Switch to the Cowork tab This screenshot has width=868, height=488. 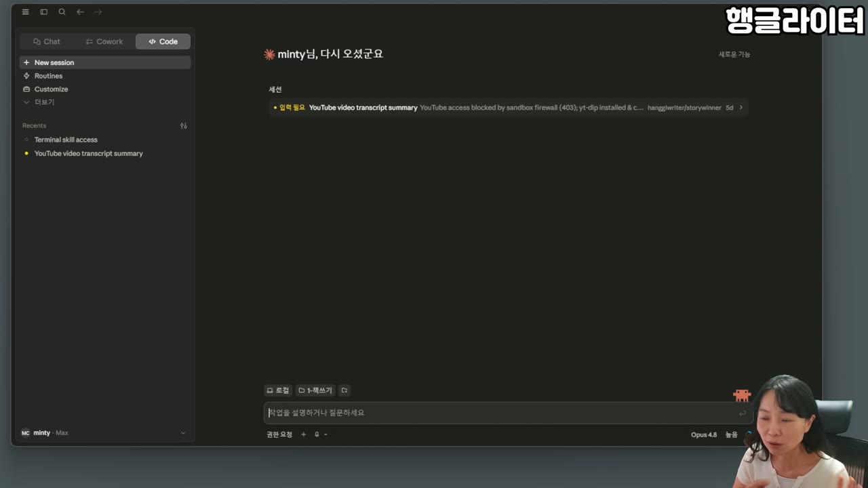tap(104, 41)
